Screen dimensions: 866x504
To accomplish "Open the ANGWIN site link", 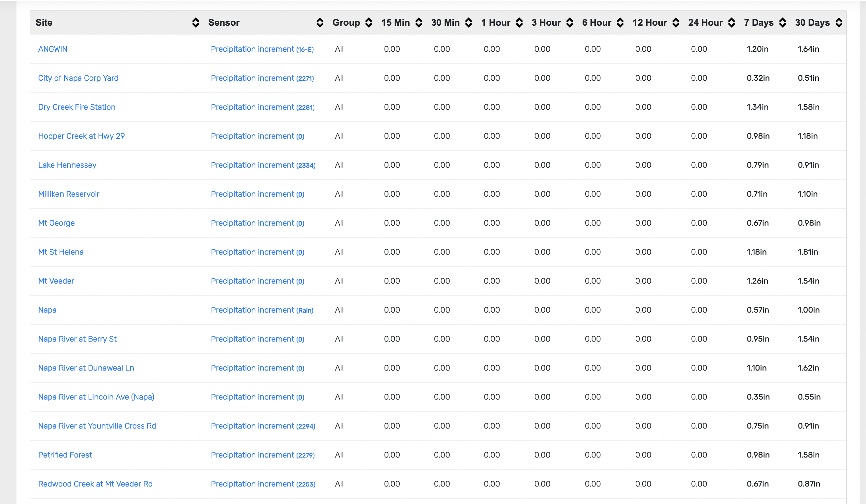I will click(x=53, y=49).
